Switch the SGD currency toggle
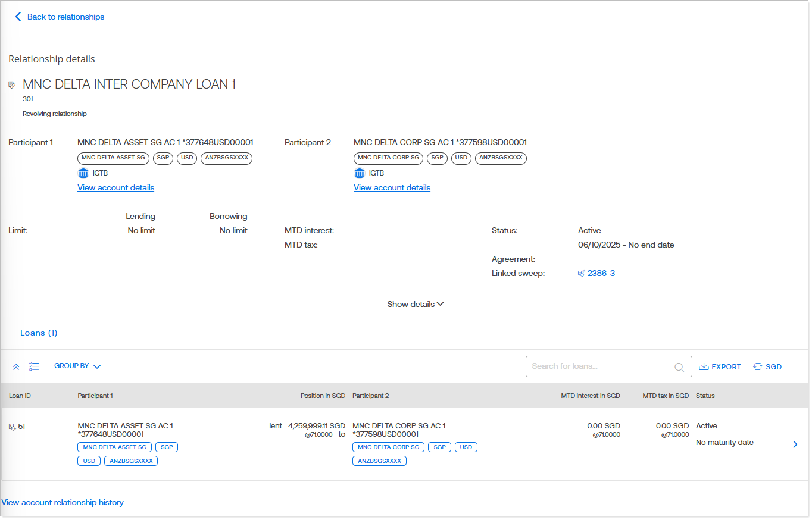This screenshot has width=812, height=520. 767,367
